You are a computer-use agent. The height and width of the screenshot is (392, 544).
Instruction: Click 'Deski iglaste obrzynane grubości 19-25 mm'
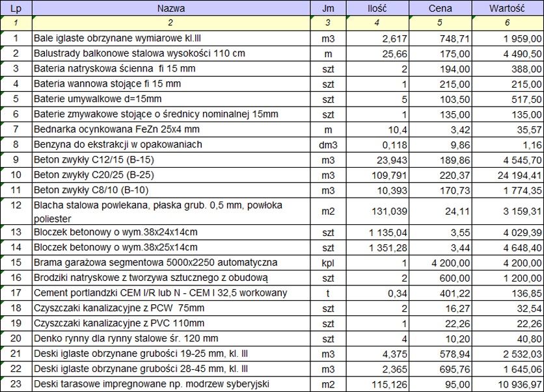click(171, 354)
